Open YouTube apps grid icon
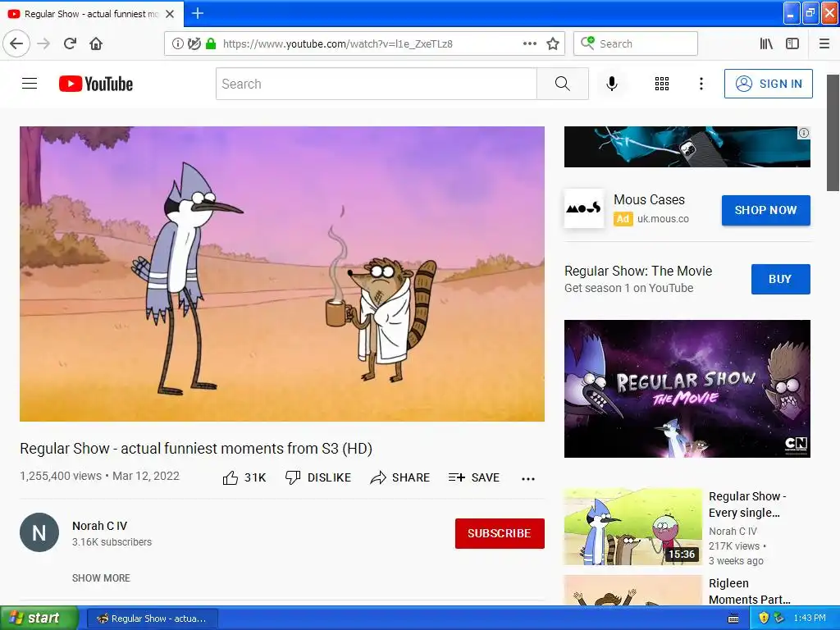This screenshot has width=840, height=630. pyautogui.click(x=662, y=84)
